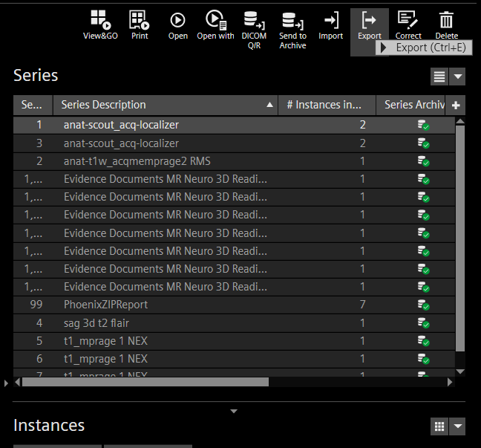Image resolution: width=481 pixels, height=448 pixels.
Task: Open the Instances view options dropdown arrow
Action: 457,426
